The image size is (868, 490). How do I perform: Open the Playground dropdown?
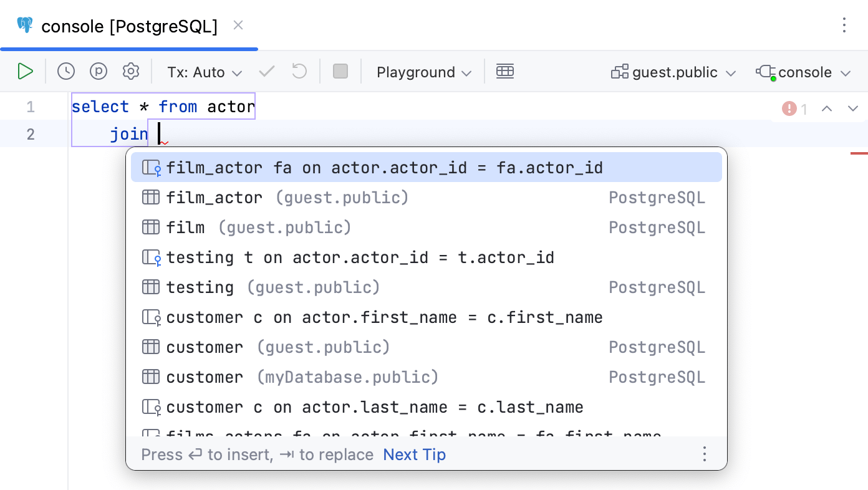423,72
